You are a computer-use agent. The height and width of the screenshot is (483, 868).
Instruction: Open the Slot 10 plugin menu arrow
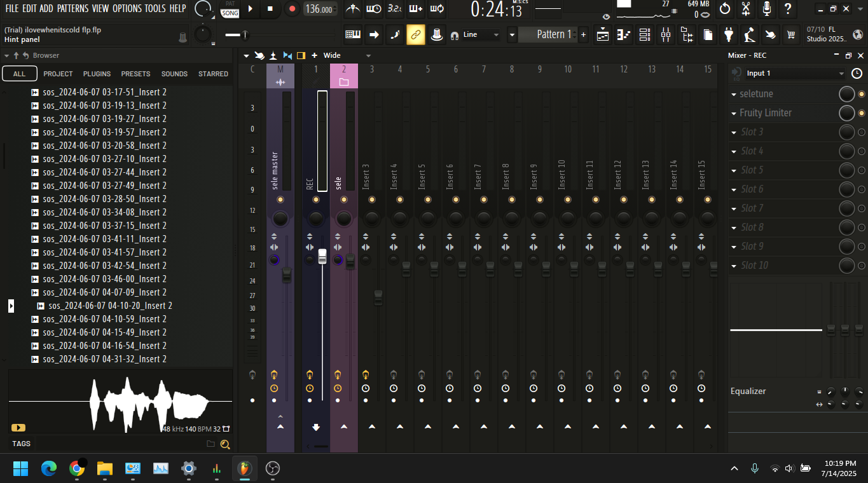734,266
